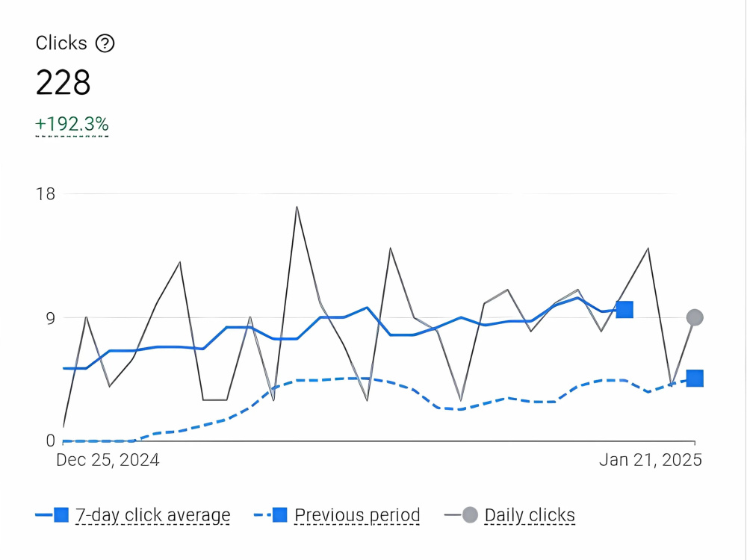Viewport: 747px width, 560px height.
Task: Click the help question mark beside Clicks
Action: pyautogui.click(x=105, y=43)
